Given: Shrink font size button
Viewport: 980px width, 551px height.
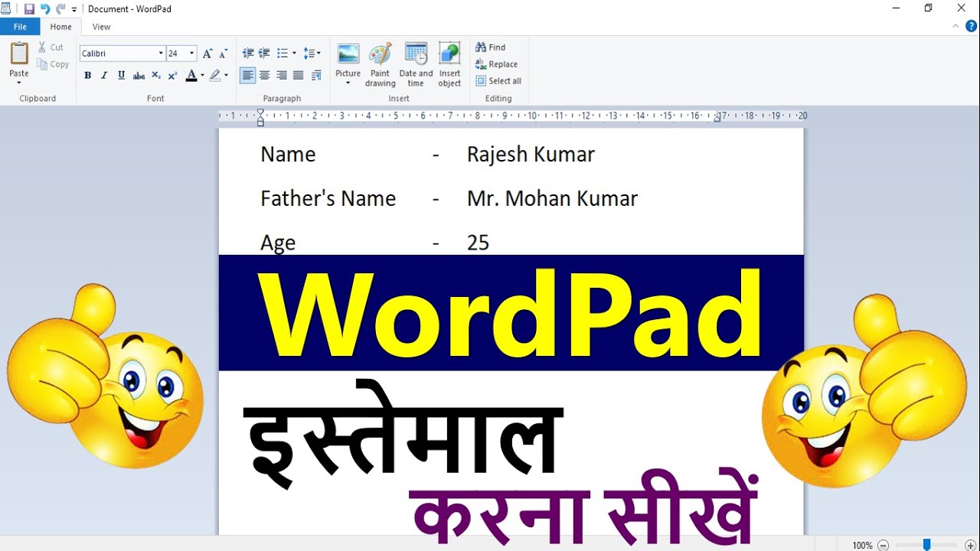Looking at the screenshot, I should point(223,54).
